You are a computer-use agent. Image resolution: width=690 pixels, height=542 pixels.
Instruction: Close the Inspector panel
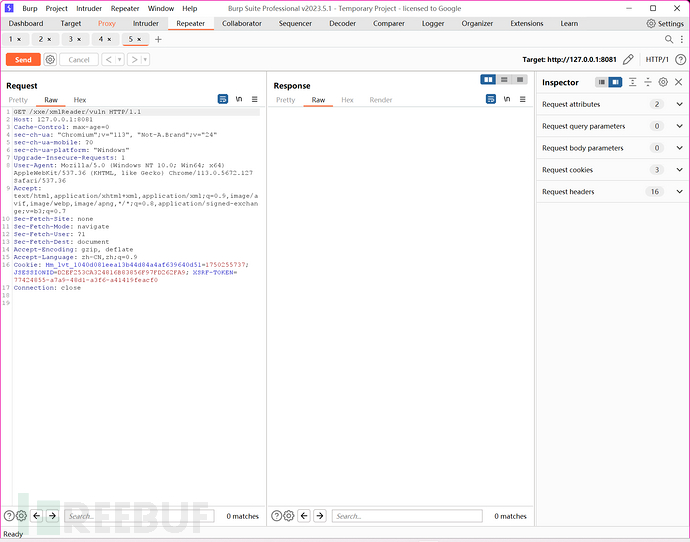pos(679,82)
